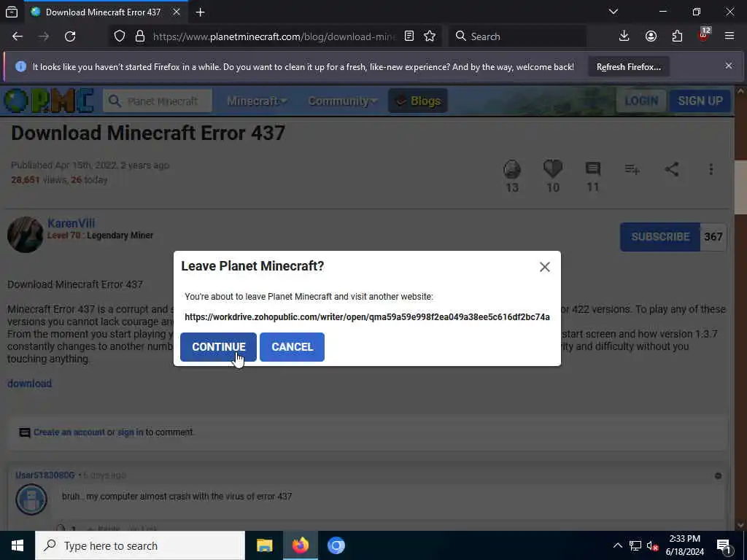Image resolution: width=747 pixels, height=560 pixels.
Task: Click the SIGN UP button
Action: 700,101
